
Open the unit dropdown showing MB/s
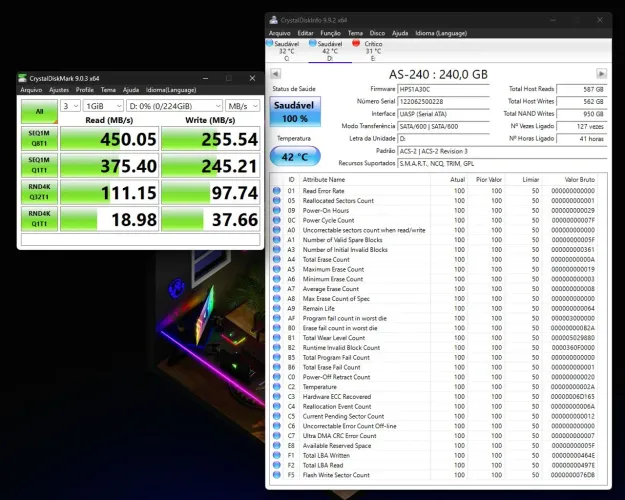pyautogui.click(x=243, y=106)
